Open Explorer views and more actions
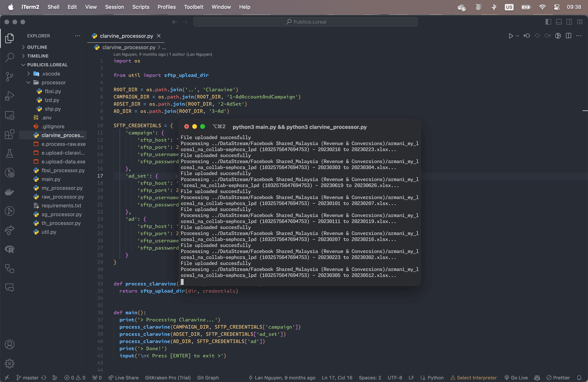 [78, 36]
